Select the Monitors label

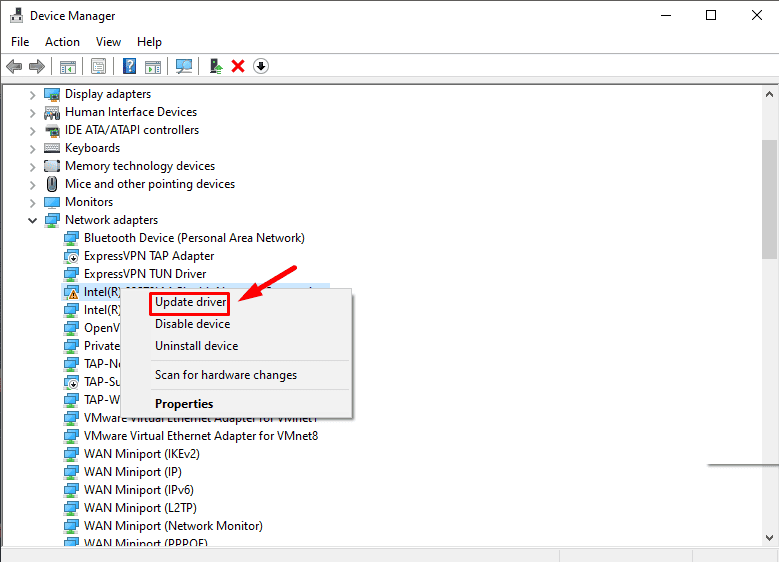click(x=89, y=202)
